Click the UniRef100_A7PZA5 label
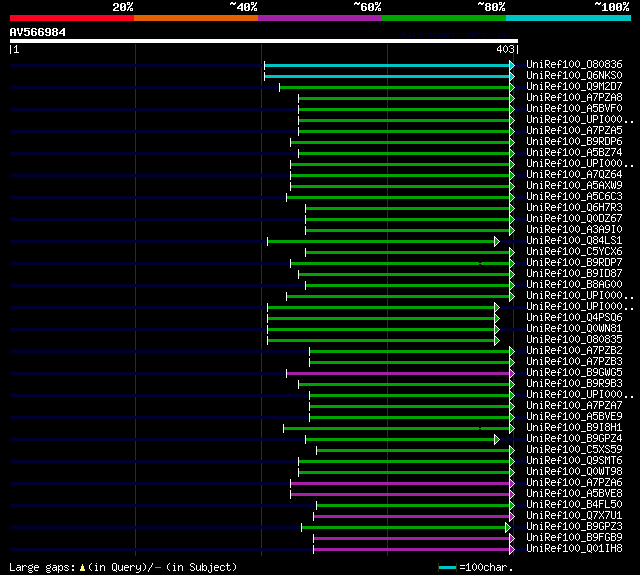Image resolution: width=640 pixels, height=575 pixels. [x=574, y=131]
